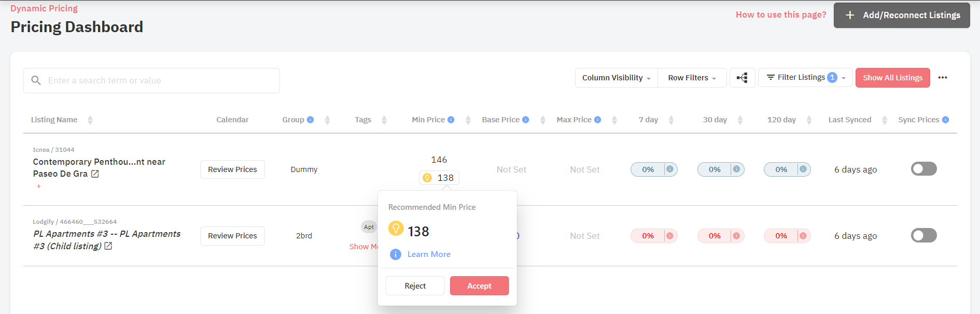Viewport: 980px width, 314px height.
Task: Click the tree/hierarchy view icon button
Action: click(742, 78)
